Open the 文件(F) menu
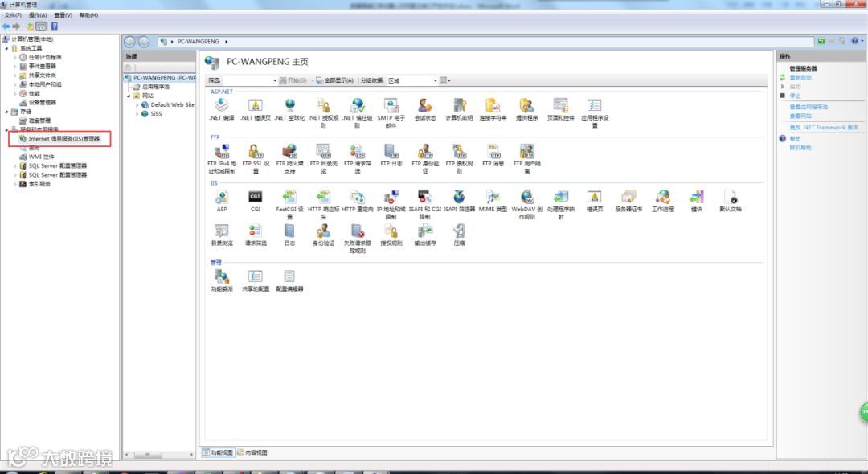This screenshot has width=868, height=474. (14, 15)
